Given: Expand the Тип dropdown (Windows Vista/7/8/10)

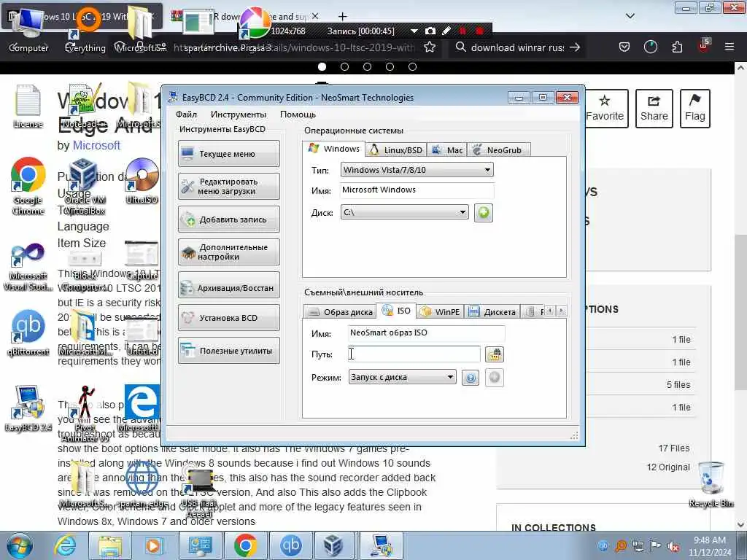Looking at the screenshot, I should click(x=417, y=170).
